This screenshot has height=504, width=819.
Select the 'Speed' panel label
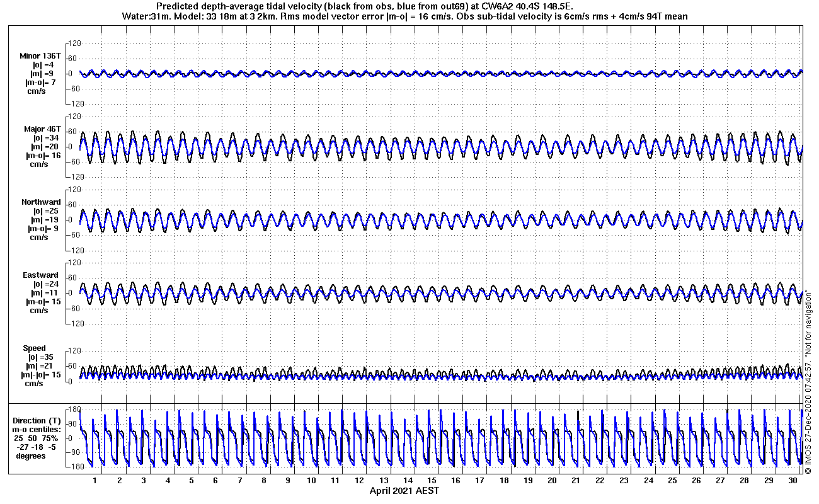[34, 348]
